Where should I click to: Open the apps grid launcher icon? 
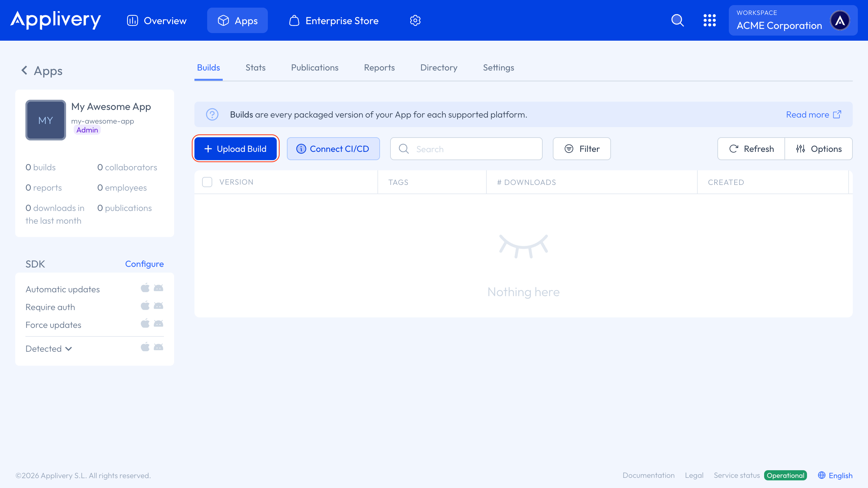709,21
